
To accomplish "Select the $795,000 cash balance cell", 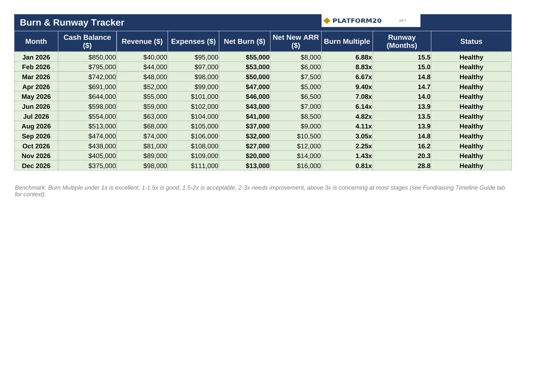I will (87, 67).
